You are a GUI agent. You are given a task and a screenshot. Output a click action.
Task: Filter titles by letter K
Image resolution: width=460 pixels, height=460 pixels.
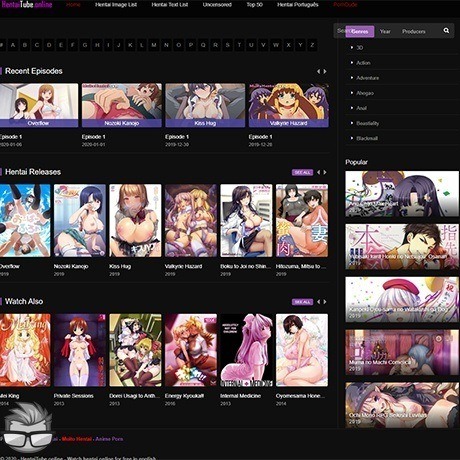(130, 45)
